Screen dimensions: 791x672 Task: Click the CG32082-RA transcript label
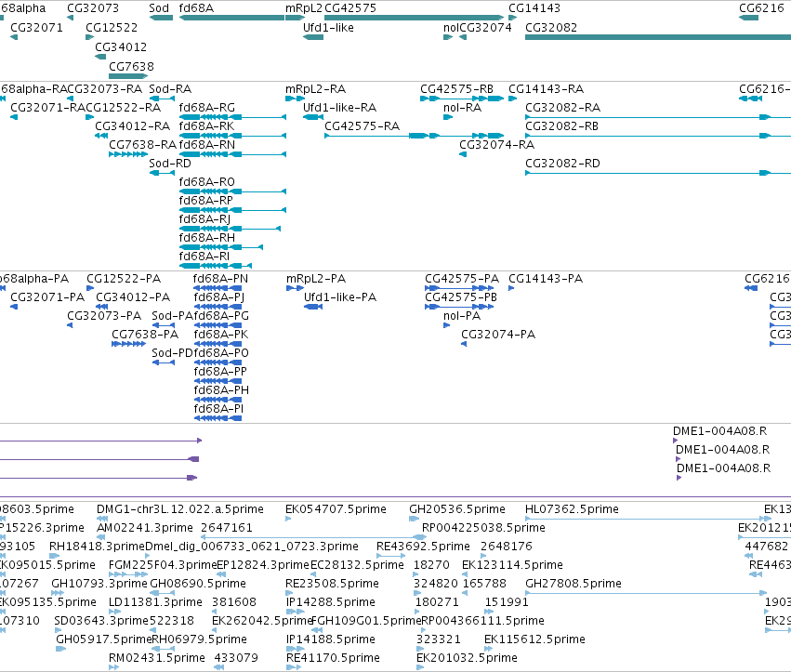click(x=563, y=108)
